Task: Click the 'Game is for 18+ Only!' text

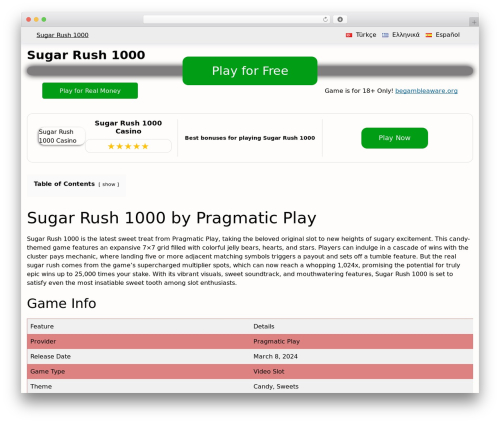Action: click(x=359, y=91)
